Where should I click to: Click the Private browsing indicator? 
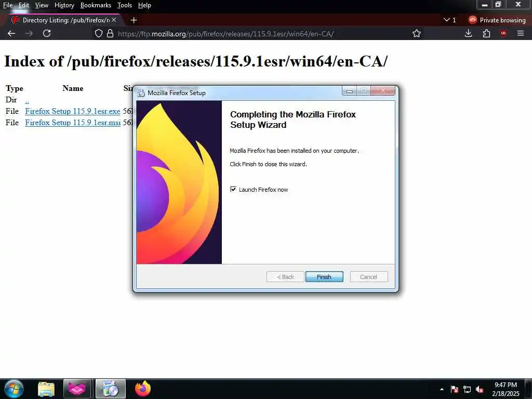pos(497,20)
